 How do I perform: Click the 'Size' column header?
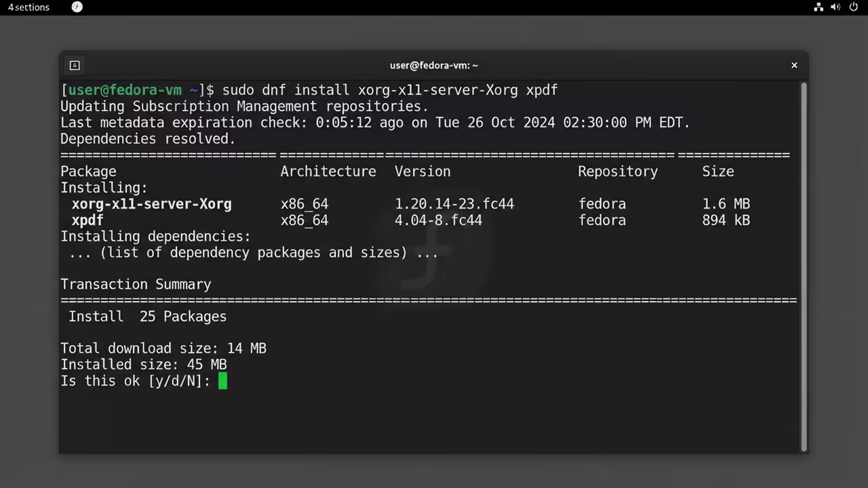(x=718, y=171)
